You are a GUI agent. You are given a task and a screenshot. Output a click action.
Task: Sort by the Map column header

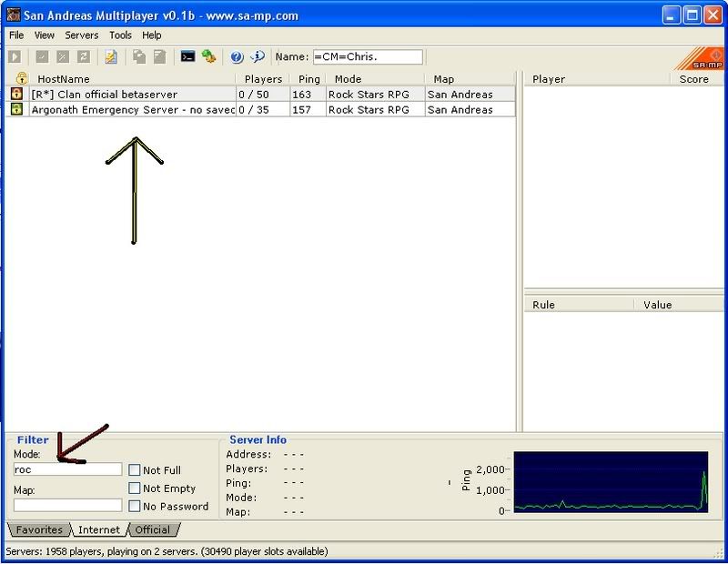pos(470,79)
